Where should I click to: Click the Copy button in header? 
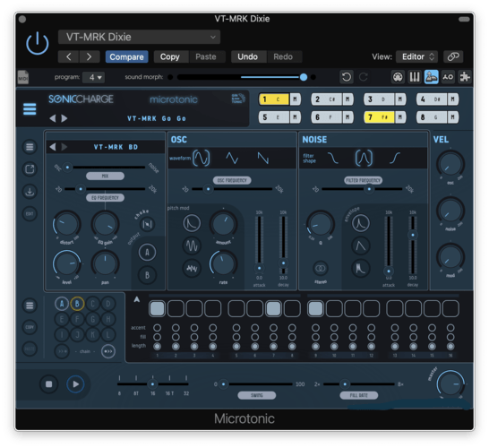click(170, 56)
